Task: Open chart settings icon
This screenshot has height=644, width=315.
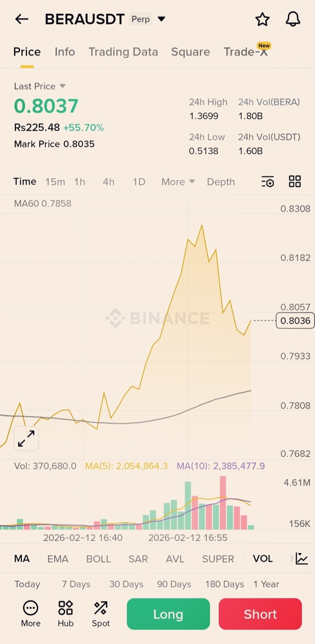Action: pos(268,182)
